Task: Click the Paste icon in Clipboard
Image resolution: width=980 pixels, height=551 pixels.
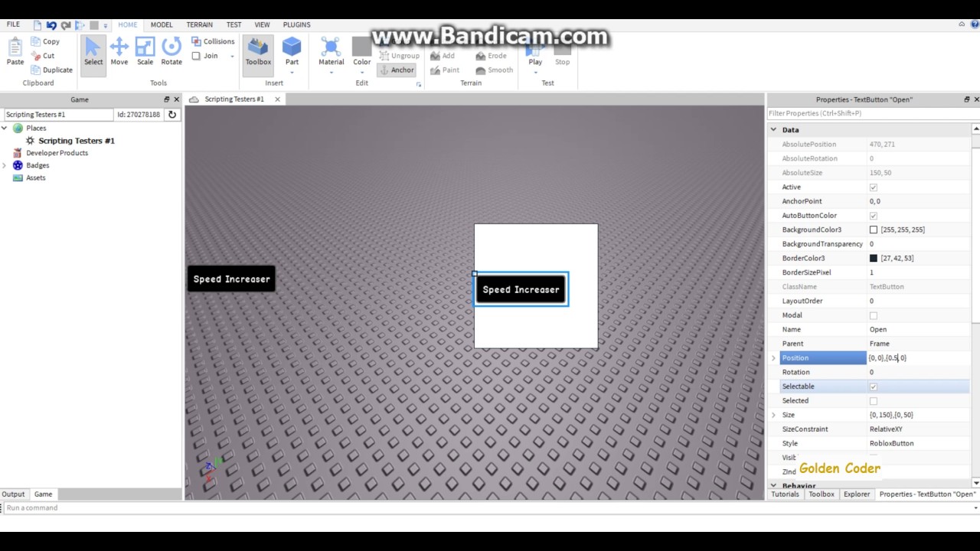Action: (15, 47)
